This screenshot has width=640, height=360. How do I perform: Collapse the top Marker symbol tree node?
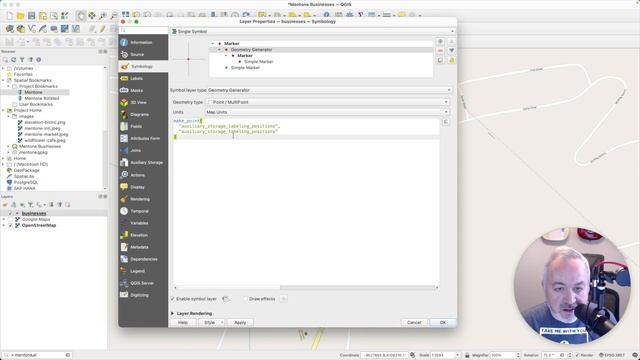tap(213, 44)
